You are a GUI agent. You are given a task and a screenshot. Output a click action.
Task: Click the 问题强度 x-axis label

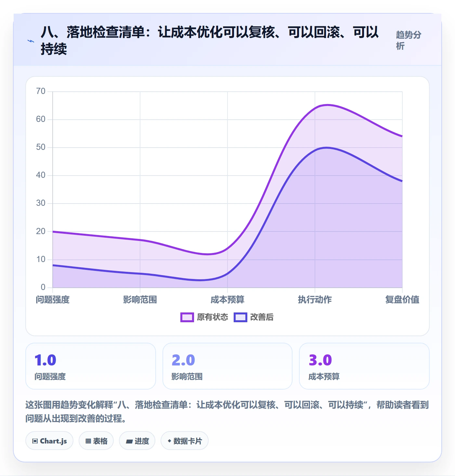pyautogui.click(x=53, y=299)
